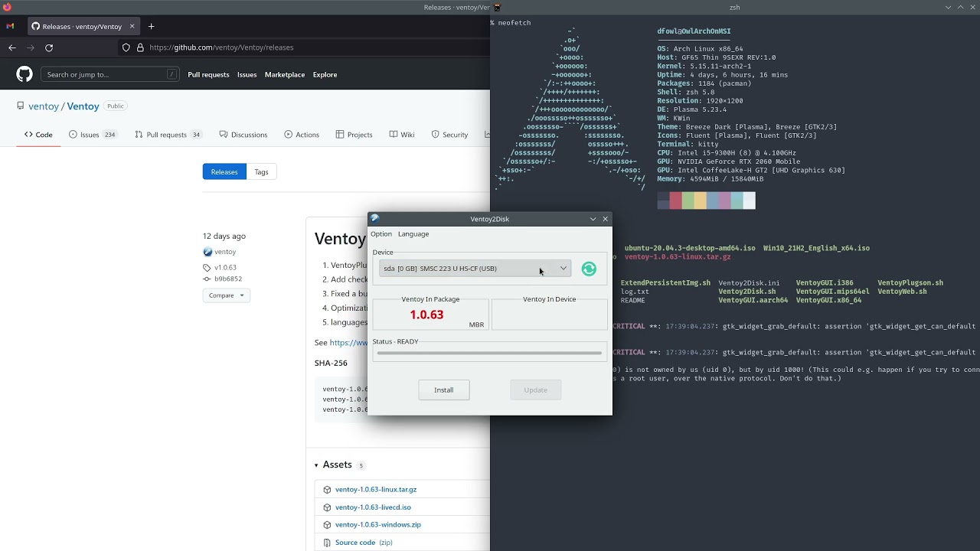Download ventoy-1.0.63-windows.zip asset
Screen dimensions: 980x551
coord(378,525)
